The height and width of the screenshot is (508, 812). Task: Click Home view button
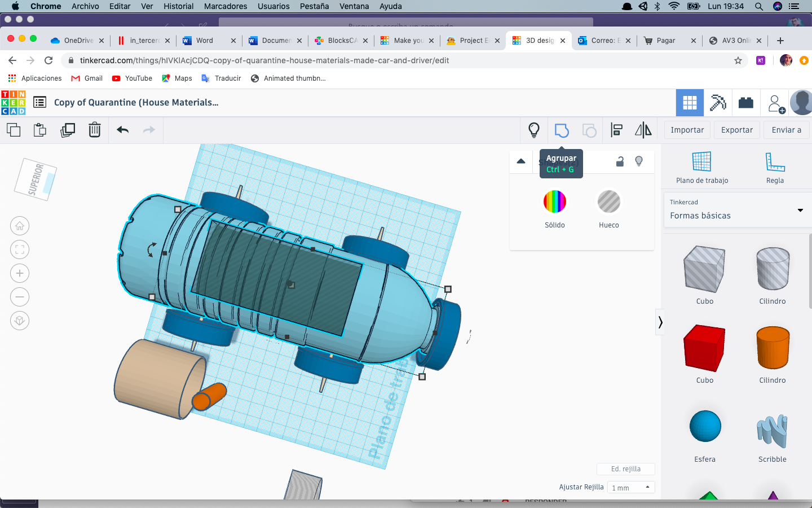(20, 226)
